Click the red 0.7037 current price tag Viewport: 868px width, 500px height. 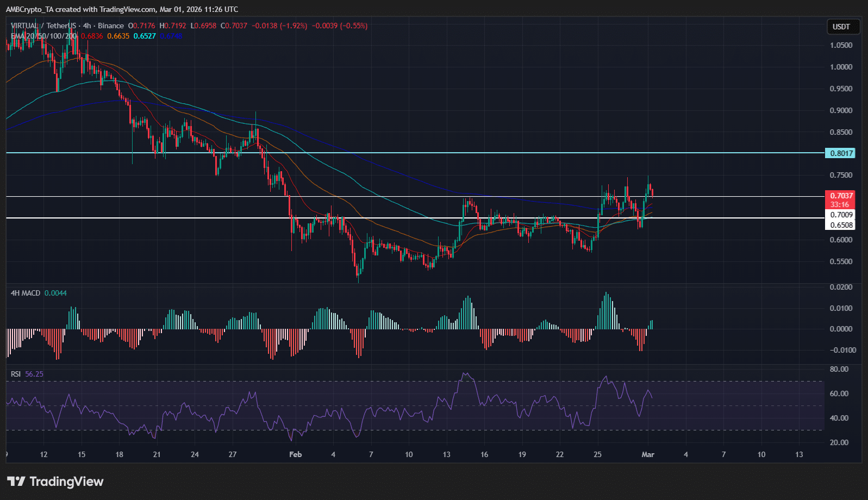(840, 196)
